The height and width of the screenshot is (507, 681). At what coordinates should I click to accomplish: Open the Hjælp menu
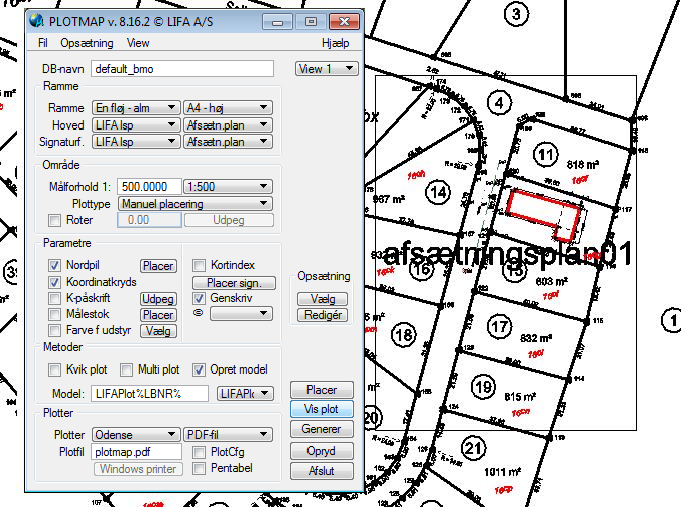point(335,43)
